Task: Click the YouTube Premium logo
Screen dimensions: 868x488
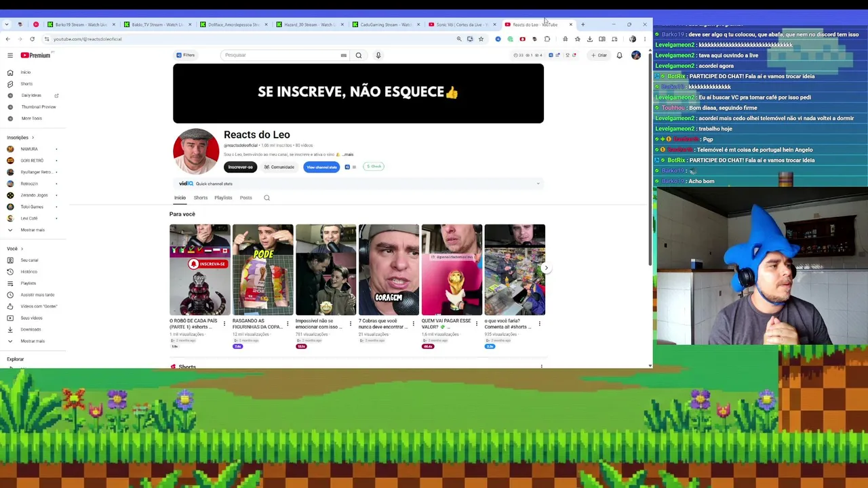Action: [x=35, y=55]
